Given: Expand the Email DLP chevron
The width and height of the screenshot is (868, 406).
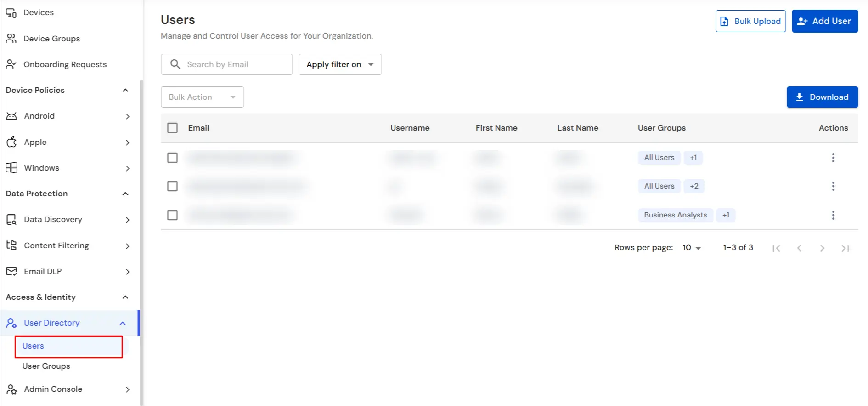Looking at the screenshot, I should pyautogui.click(x=128, y=272).
